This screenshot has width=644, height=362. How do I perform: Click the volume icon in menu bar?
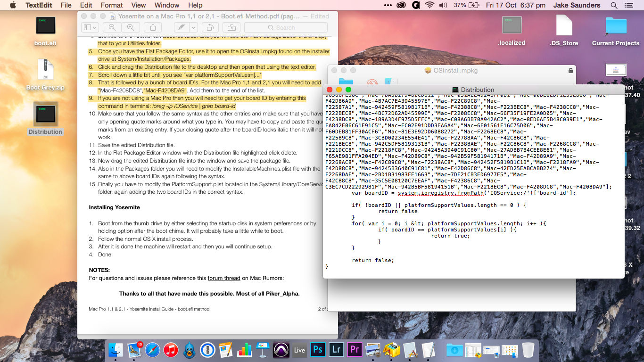tap(443, 5)
